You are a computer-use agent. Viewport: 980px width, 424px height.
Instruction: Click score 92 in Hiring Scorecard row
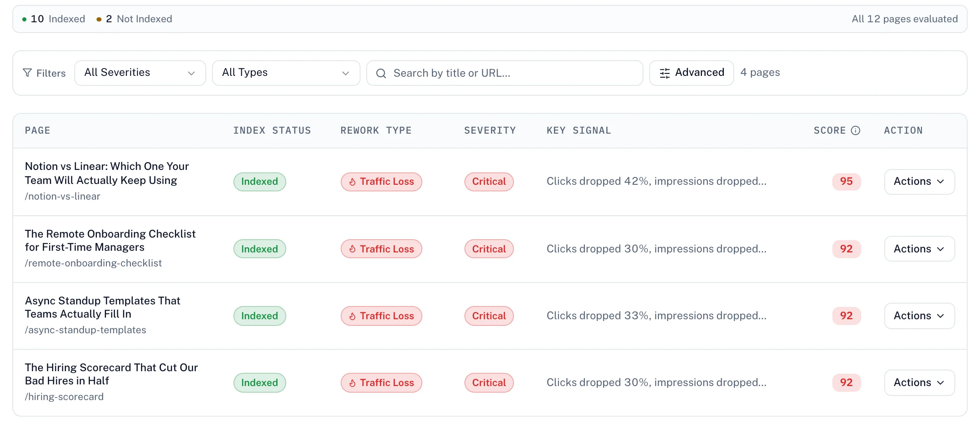point(846,383)
